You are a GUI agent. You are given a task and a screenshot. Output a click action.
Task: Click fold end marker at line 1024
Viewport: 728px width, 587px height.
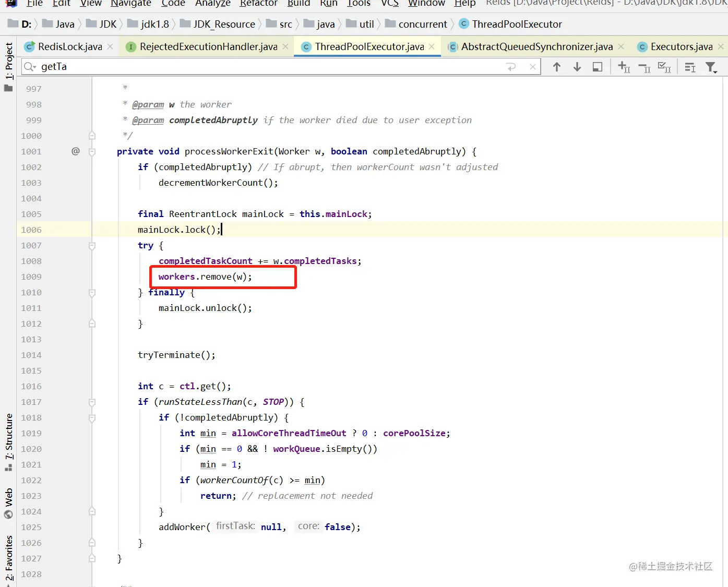coord(92,511)
